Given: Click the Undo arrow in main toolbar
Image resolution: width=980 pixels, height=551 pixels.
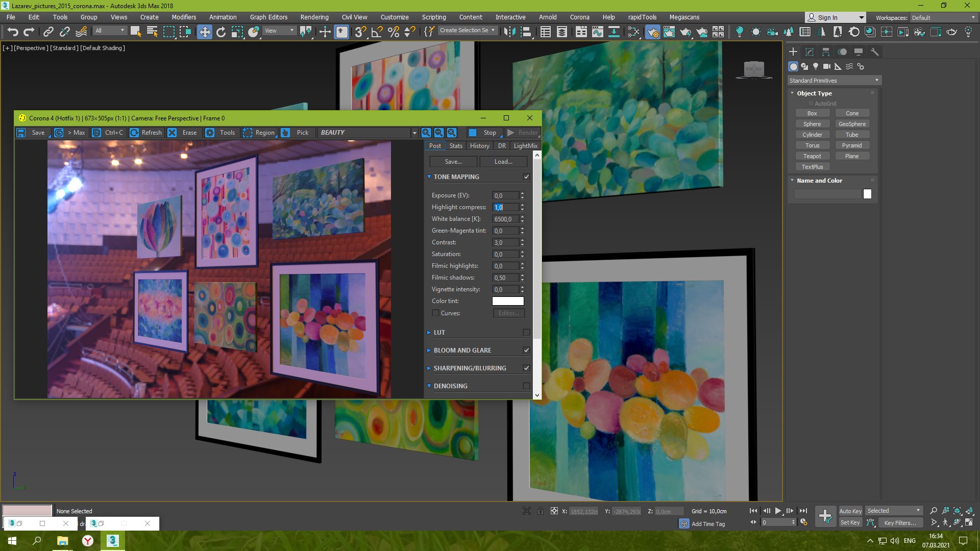Looking at the screenshot, I should [x=13, y=32].
